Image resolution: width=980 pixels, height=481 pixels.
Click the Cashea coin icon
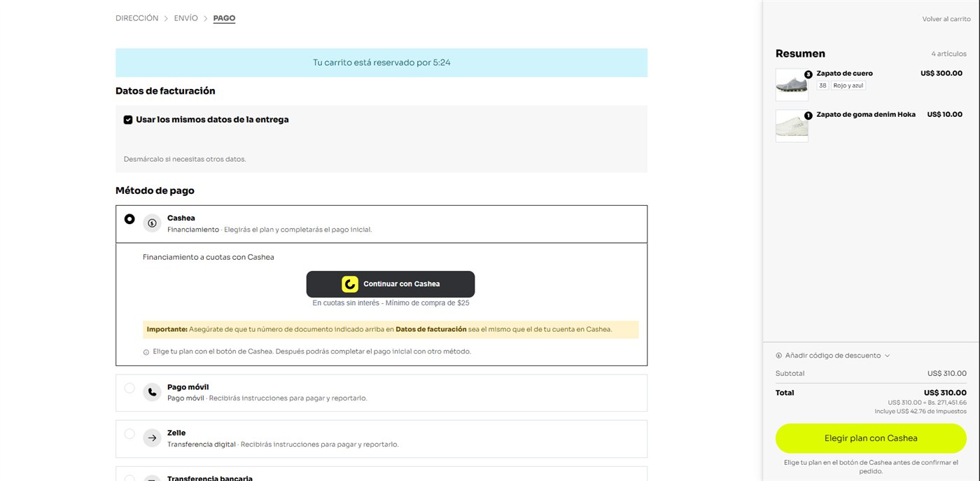pos(152,223)
